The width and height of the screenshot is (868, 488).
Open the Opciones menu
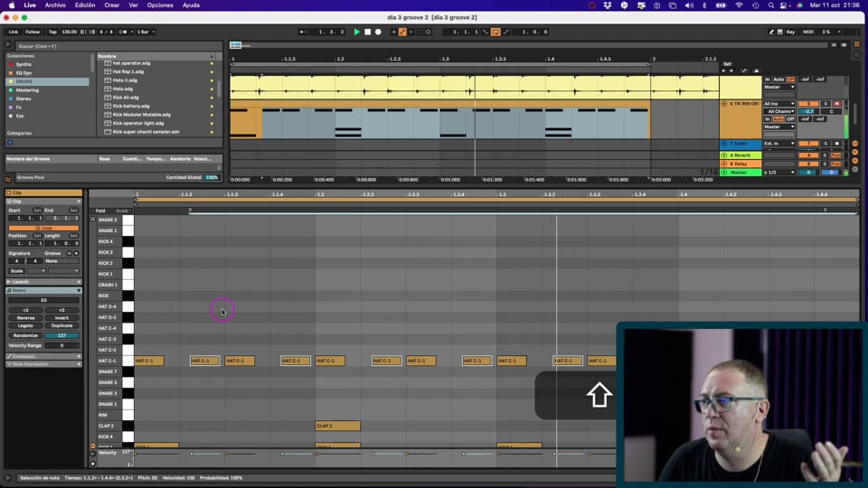tap(160, 5)
